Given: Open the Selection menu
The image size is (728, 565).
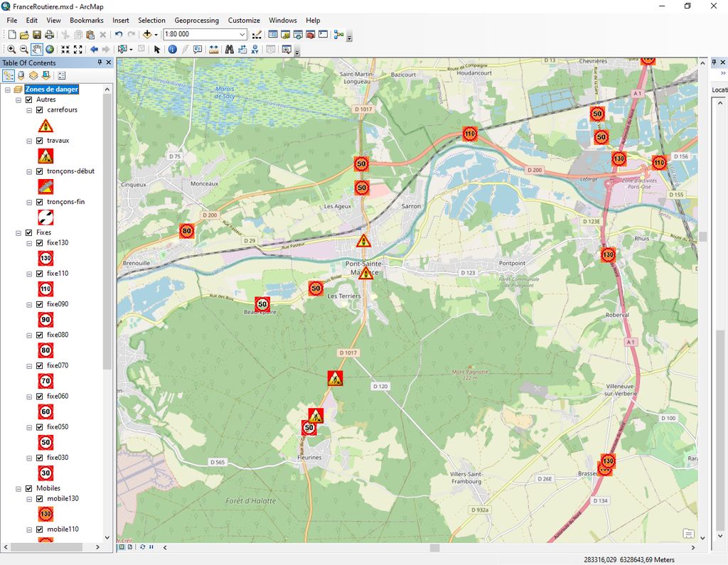Looking at the screenshot, I should [x=151, y=21].
